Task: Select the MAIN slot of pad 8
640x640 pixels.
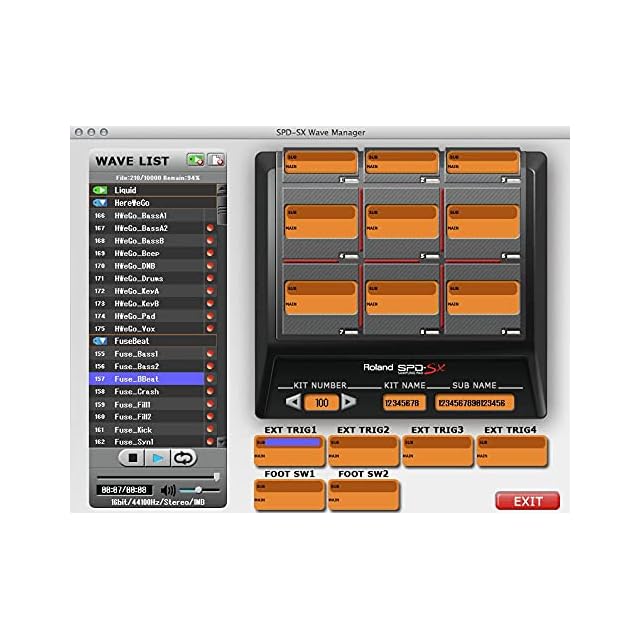Action: (x=402, y=304)
